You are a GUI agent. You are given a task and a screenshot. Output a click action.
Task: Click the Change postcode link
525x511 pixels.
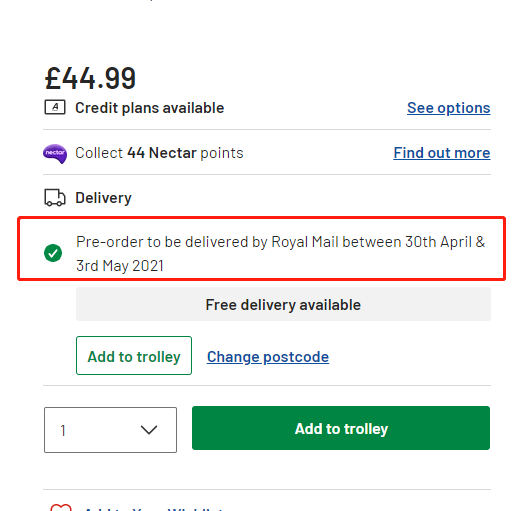[268, 357]
